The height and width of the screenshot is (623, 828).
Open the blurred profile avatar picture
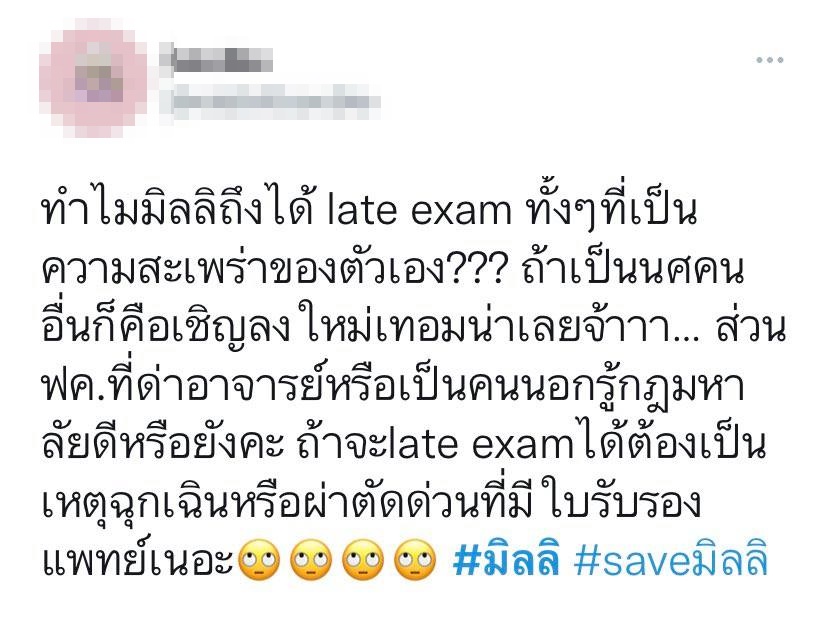pyautogui.click(x=93, y=78)
